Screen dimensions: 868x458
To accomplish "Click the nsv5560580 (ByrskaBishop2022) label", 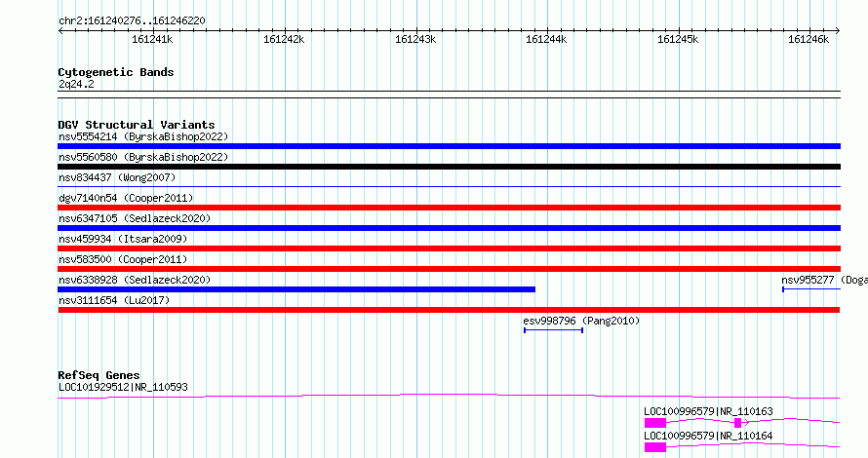I will 143,157.
